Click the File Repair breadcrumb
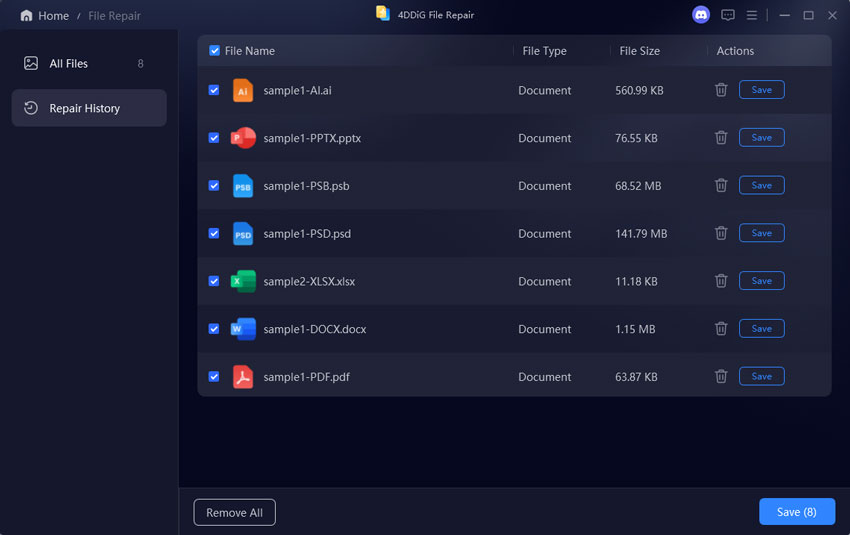This screenshot has height=535, width=850. 114,16
